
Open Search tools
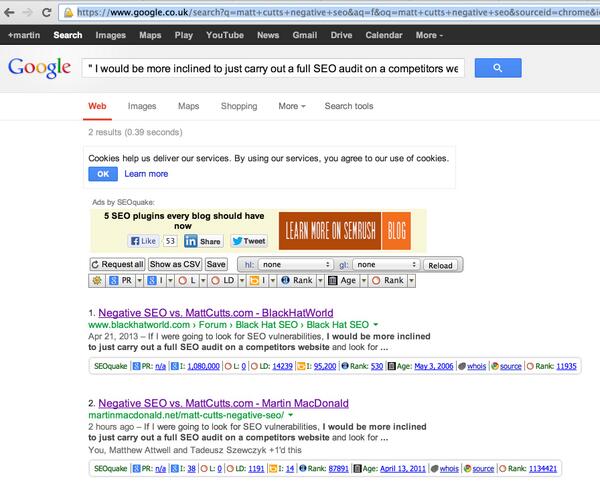349,106
